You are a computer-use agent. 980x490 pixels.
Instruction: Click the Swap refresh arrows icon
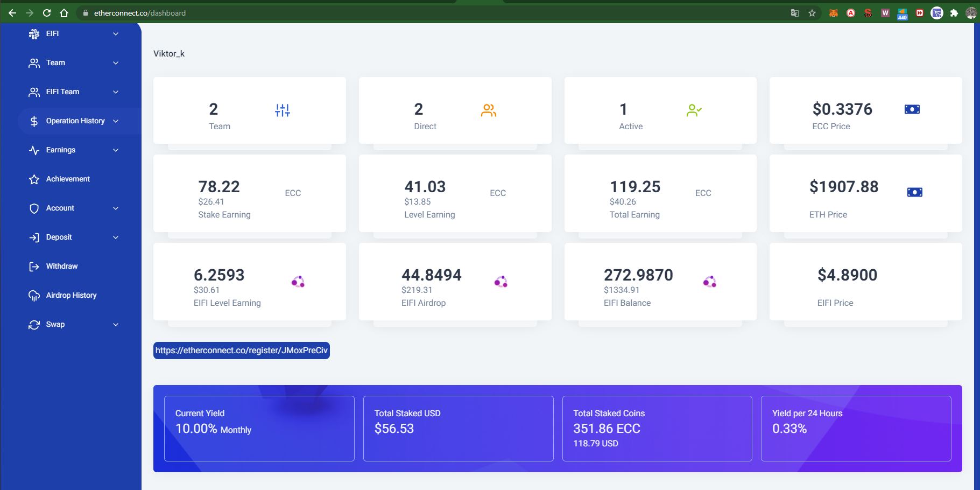(34, 325)
